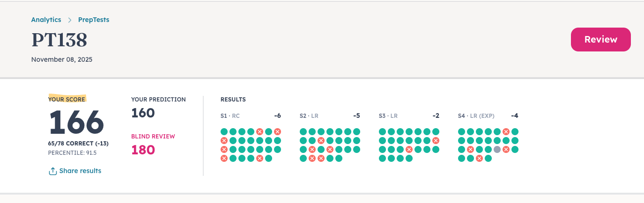Click the breadcrumb chevron between Analytics and PrepTests
Image resolution: width=644 pixels, height=203 pixels.
click(70, 20)
